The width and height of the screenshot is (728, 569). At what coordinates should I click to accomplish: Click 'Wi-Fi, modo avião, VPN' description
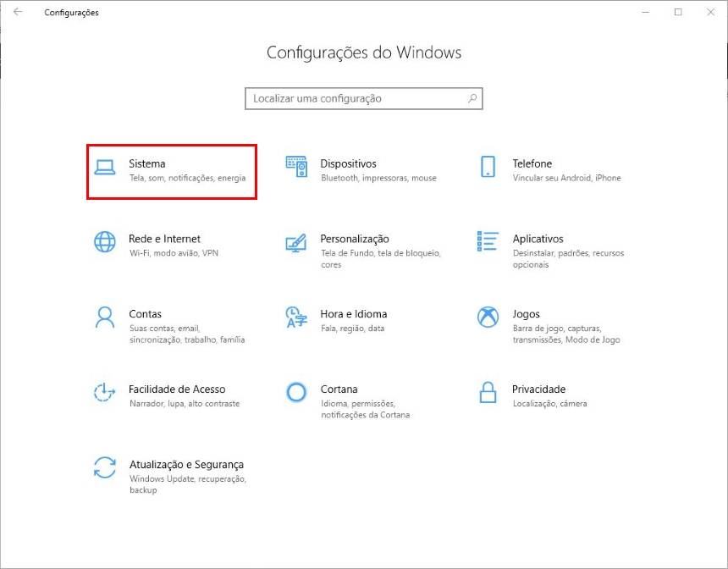point(174,253)
